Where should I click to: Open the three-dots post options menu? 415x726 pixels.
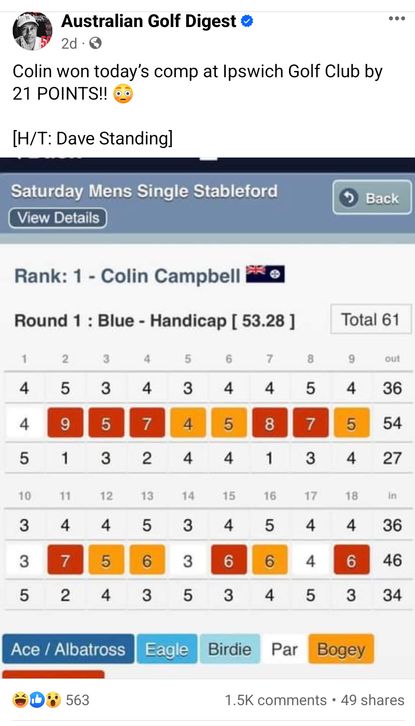(396, 19)
